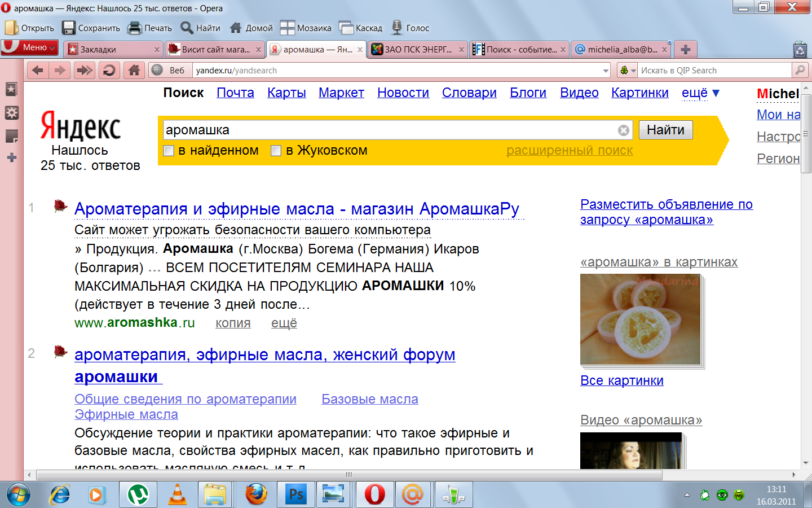
Task: Open the 'расширенный поиск' link
Action: point(569,151)
